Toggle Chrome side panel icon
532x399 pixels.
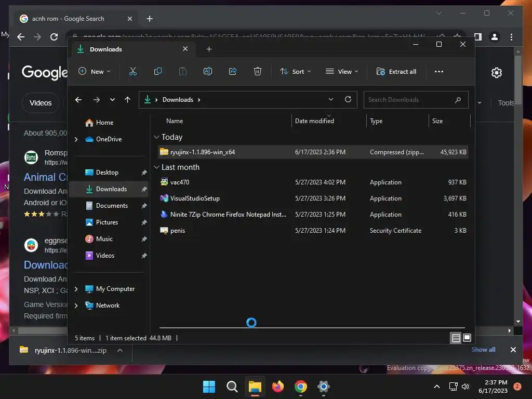[478, 37]
